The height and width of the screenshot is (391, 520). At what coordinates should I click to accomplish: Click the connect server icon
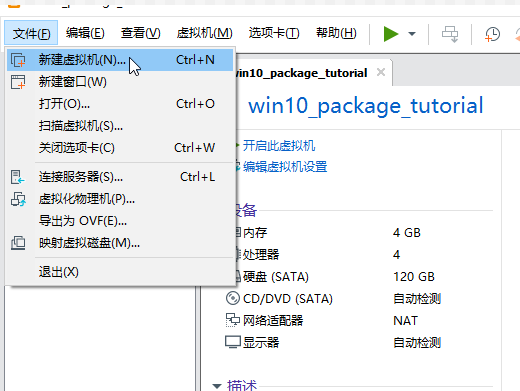click(18, 177)
